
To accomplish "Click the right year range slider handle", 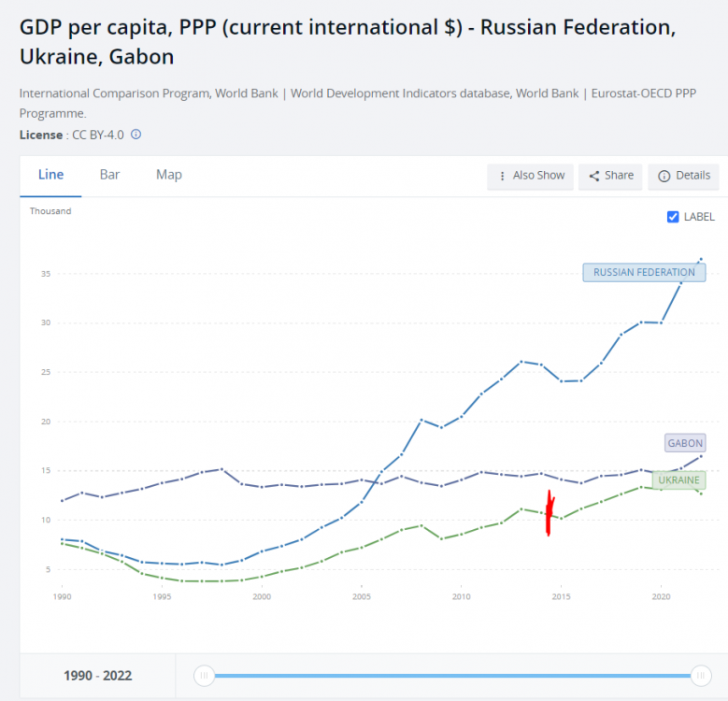I will (700, 676).
